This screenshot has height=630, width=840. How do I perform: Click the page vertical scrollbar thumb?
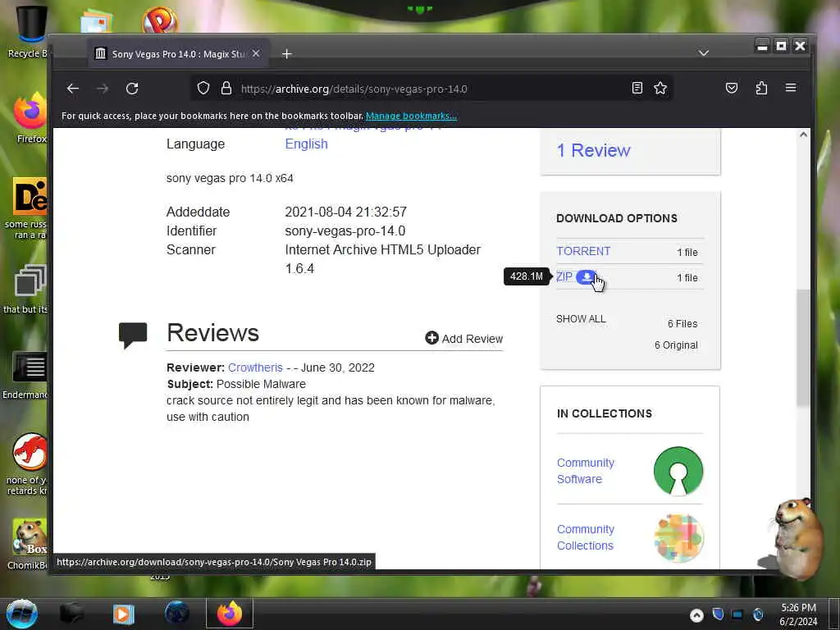point(802,348)
